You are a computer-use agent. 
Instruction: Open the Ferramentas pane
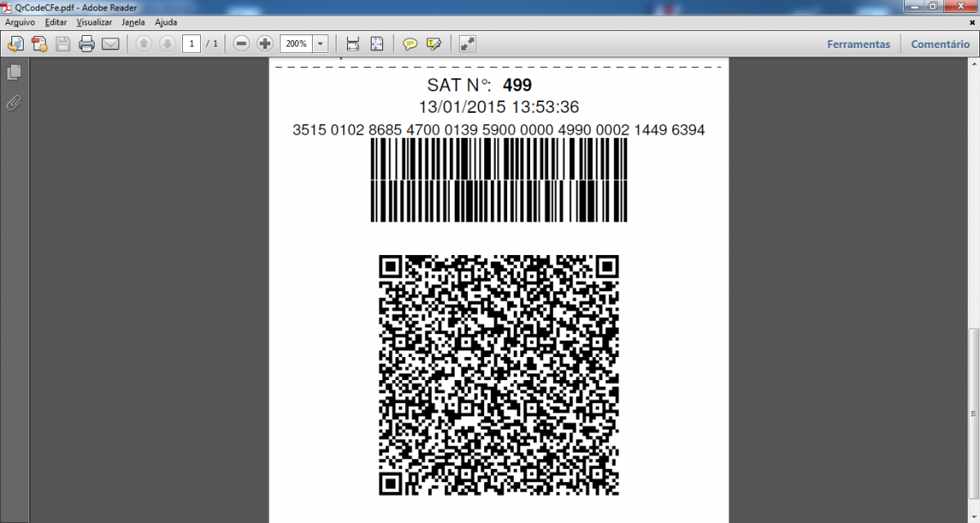coord(858,44)
